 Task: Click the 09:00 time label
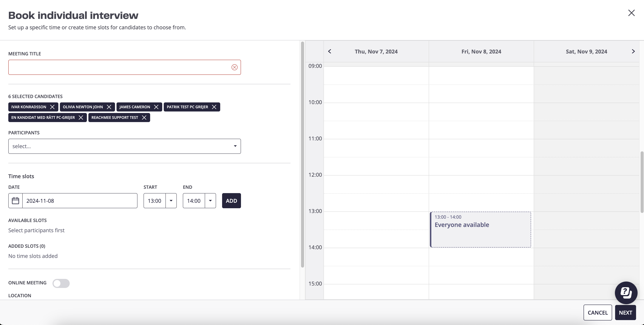tap(315, 66)
